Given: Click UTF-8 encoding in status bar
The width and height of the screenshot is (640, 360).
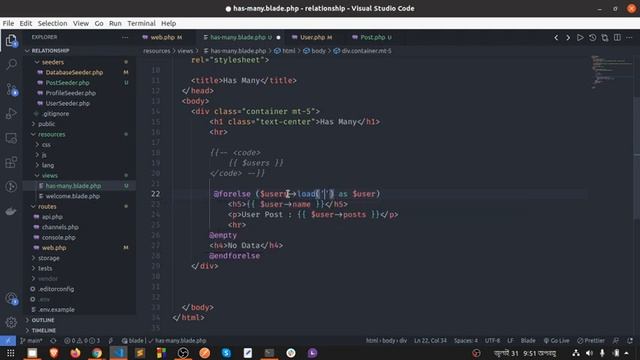Looking at the screenshot, I should click(x=492, y=340).
